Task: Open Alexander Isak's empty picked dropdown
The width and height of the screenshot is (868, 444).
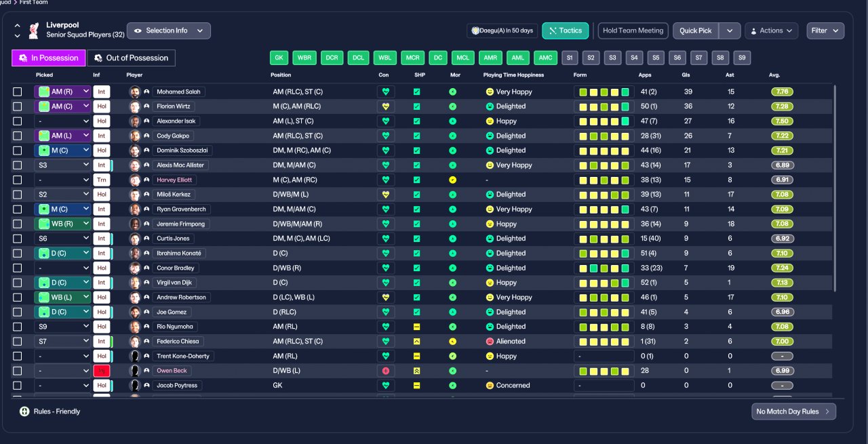Action: pyautogui.click(x=62, y=121)
